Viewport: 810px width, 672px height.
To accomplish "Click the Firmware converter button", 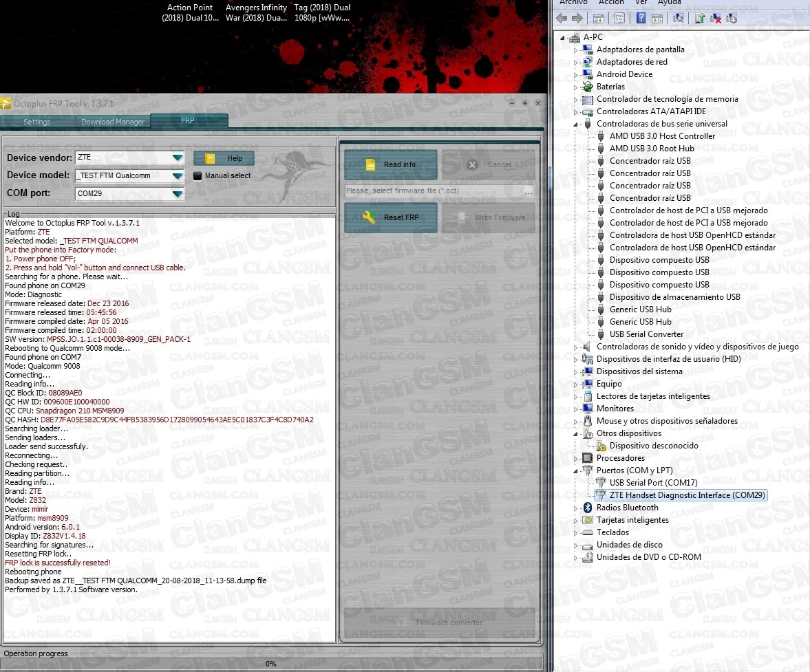I will point(440,622).
